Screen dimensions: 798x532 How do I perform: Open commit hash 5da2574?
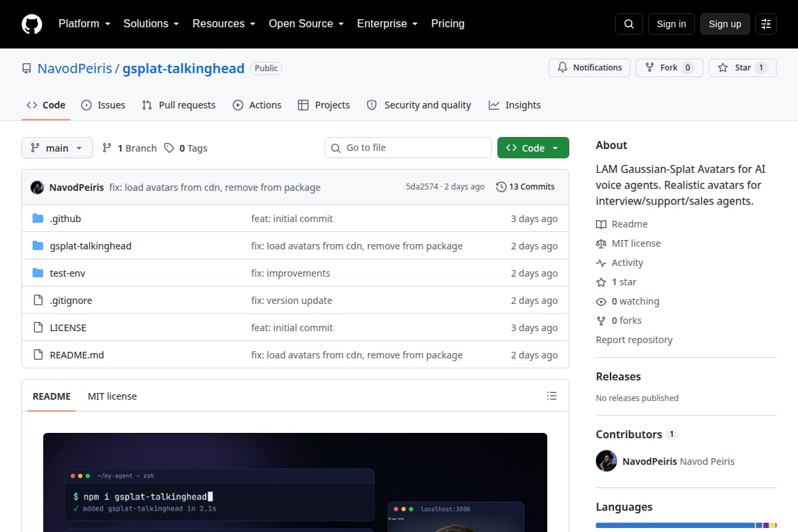coord(422,187)
